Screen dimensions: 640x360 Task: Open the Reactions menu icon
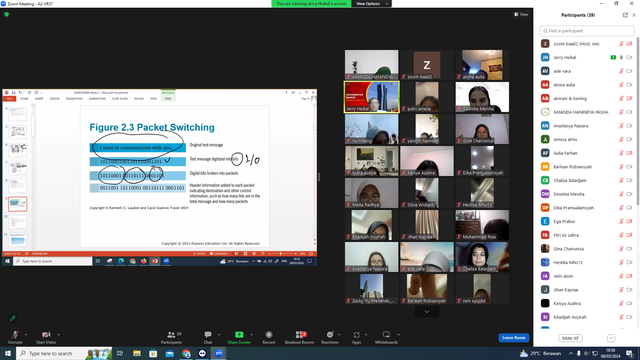click(330, 335)
